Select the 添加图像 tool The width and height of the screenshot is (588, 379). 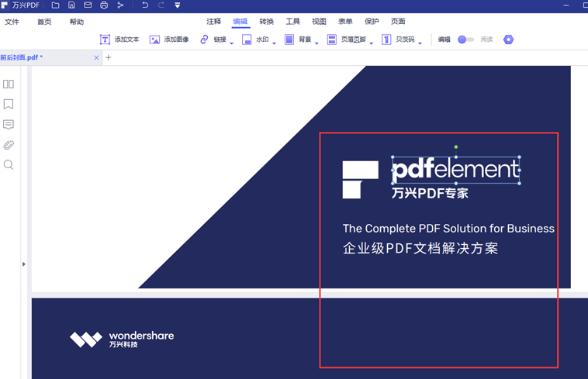[x=169, y=40]
